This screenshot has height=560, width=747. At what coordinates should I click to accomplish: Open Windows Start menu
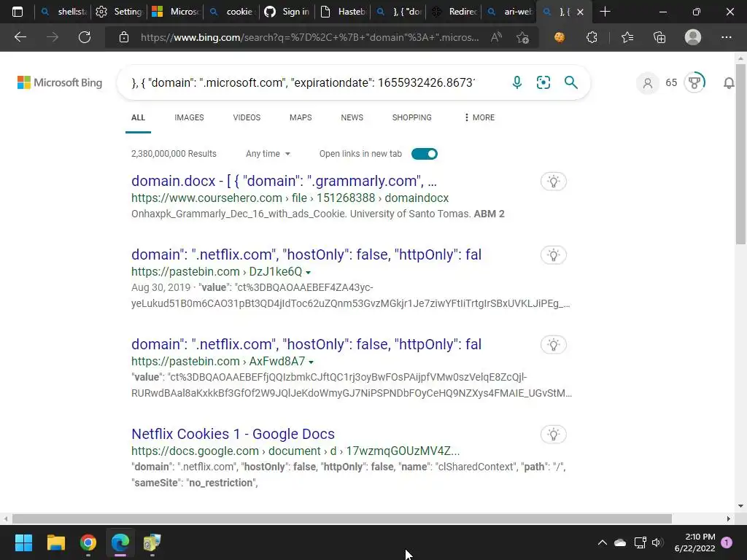click(x=23, y=542)
